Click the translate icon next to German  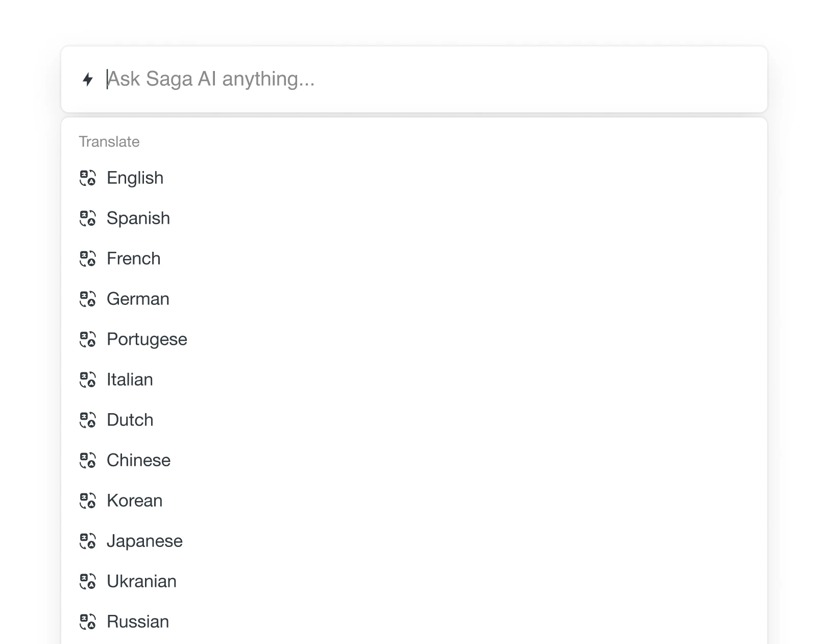tap(88, 299)
